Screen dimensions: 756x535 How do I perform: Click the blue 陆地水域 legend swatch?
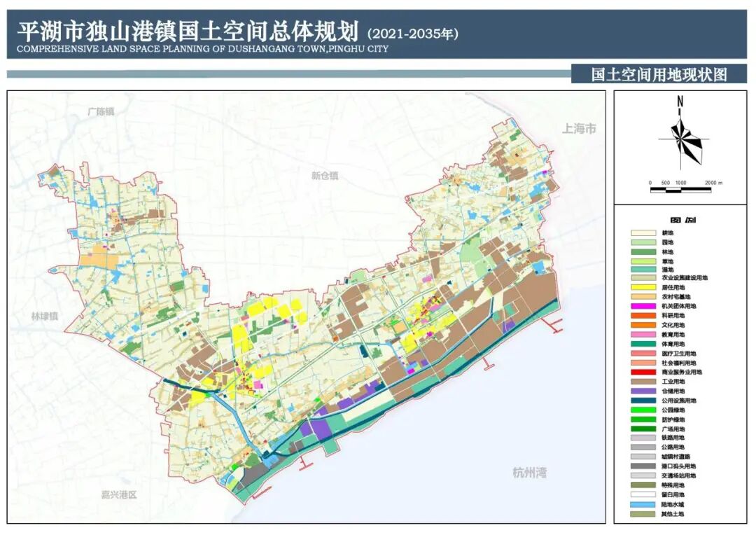[643, 505]
